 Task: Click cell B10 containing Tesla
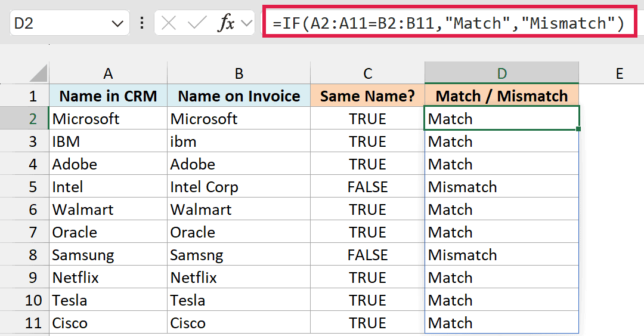click(239, 300)
